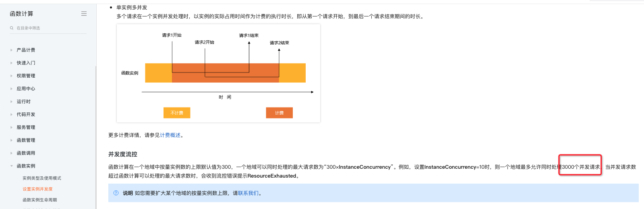Click the info icon in the note box
Screen dimensions: 644x209
tap(116, 193)
